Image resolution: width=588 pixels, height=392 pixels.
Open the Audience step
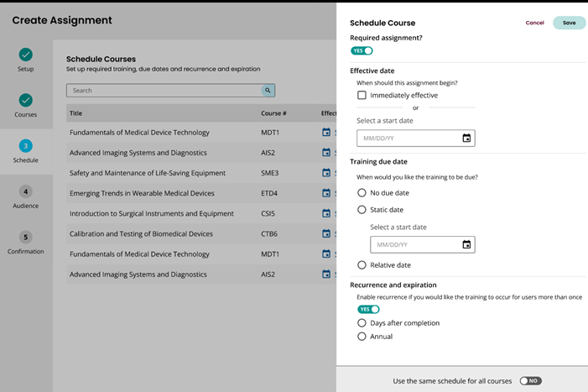coord(25,196)
